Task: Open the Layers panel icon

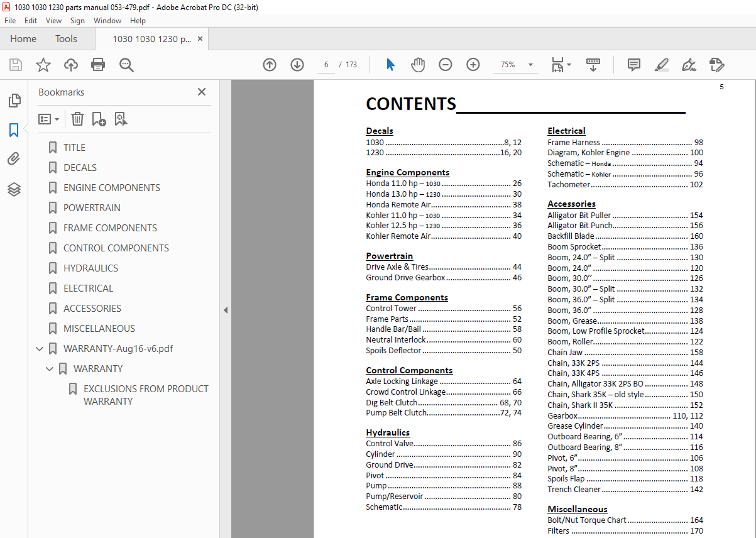Action: [x=14, y=189]
